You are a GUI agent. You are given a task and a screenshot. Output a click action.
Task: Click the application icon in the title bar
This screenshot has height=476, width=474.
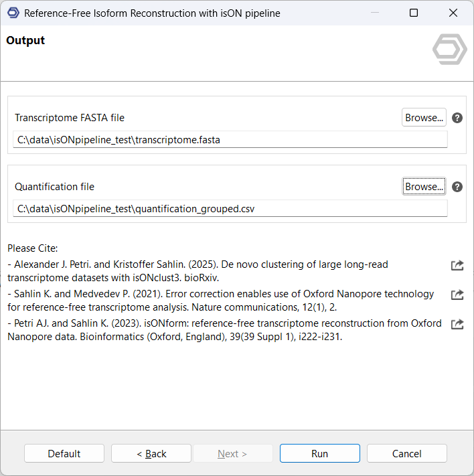tap(13, 13)
